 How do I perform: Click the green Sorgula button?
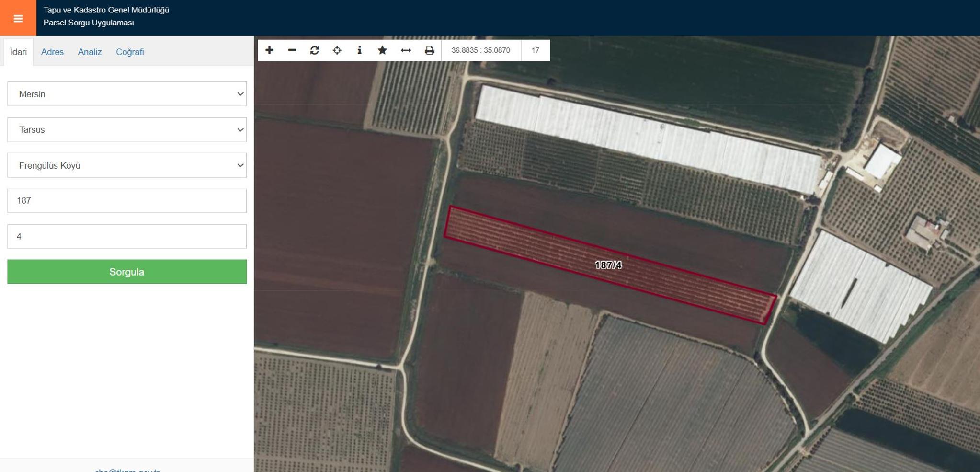coord(127,272)
